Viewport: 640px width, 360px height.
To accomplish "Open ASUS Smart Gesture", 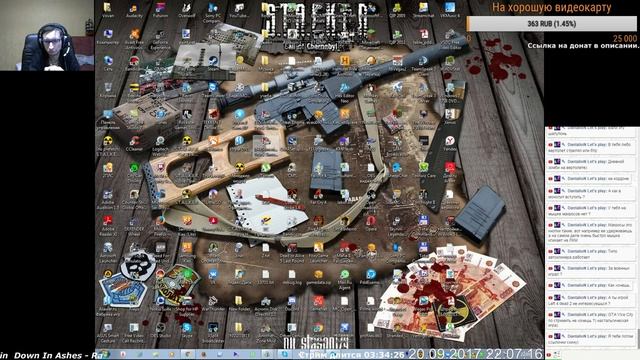I will 108,333.
